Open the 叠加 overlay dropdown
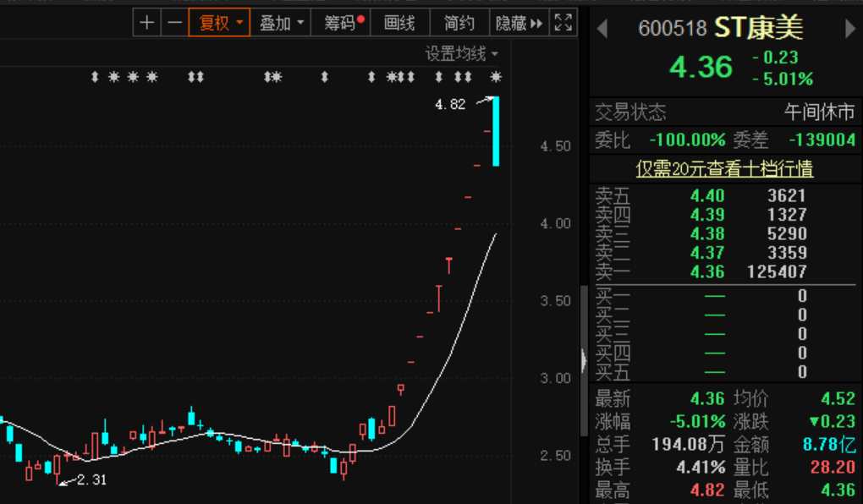The height and width of the screenshot is (504, 863). tap(281, 23)
